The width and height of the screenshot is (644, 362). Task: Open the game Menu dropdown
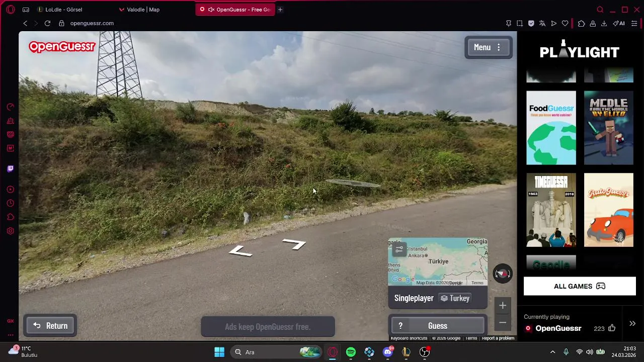[x=488, y=47]
